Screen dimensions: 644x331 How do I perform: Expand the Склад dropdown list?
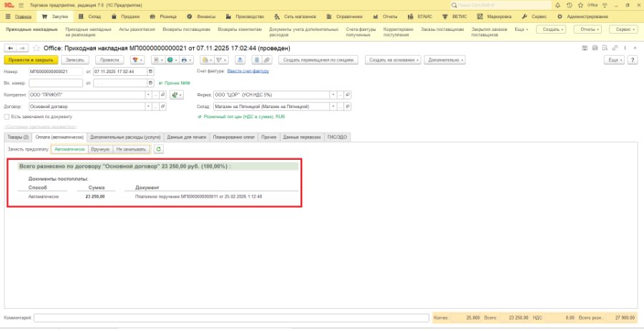click(334, 107)
